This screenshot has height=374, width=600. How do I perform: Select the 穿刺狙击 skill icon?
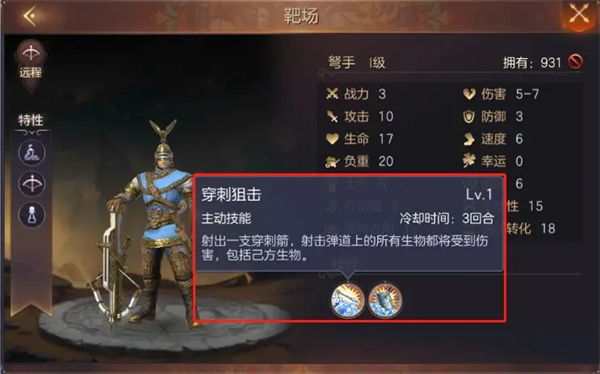point(347,300)
